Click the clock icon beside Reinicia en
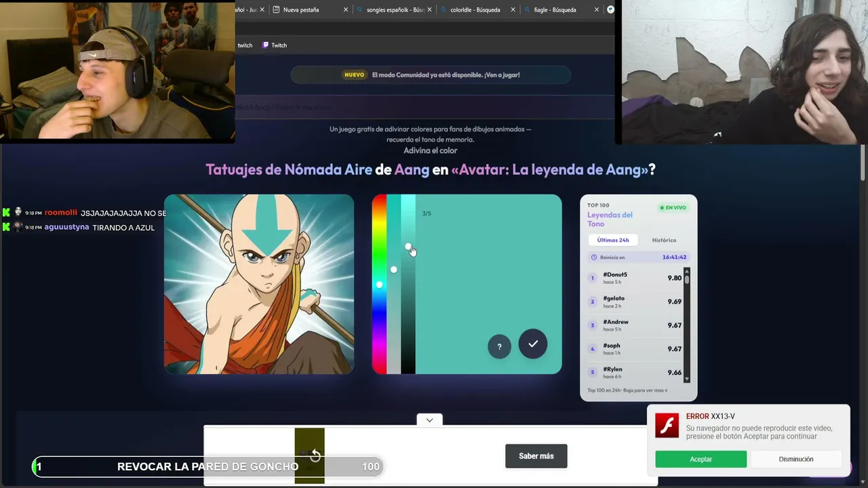Viewport: 868px width, 488px height. pos(594,258)
